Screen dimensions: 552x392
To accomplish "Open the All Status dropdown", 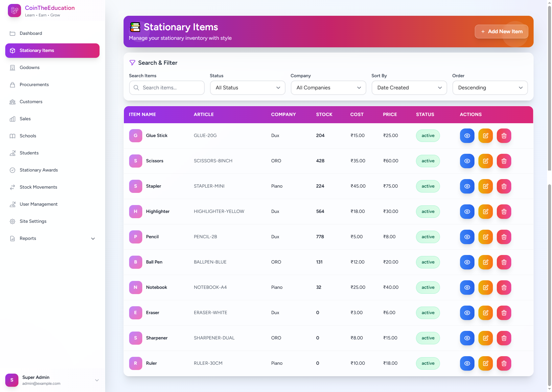I will click(247, 88).
